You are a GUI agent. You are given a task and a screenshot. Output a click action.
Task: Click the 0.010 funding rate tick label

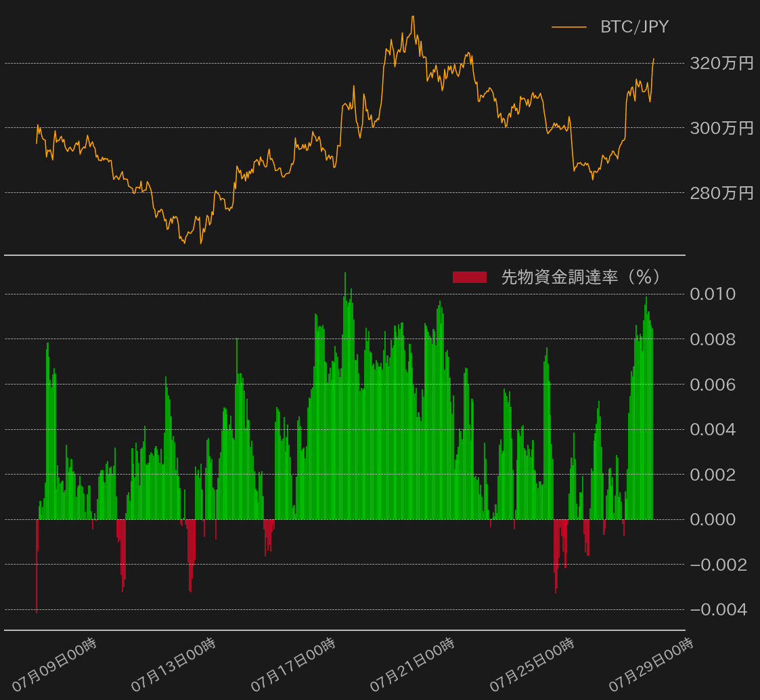pos(712,294)
